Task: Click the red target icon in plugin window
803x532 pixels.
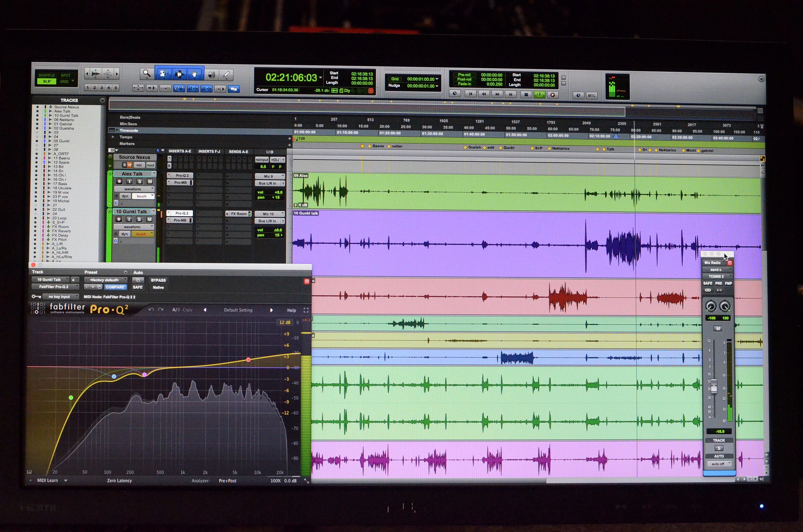Action: point(307,281)
